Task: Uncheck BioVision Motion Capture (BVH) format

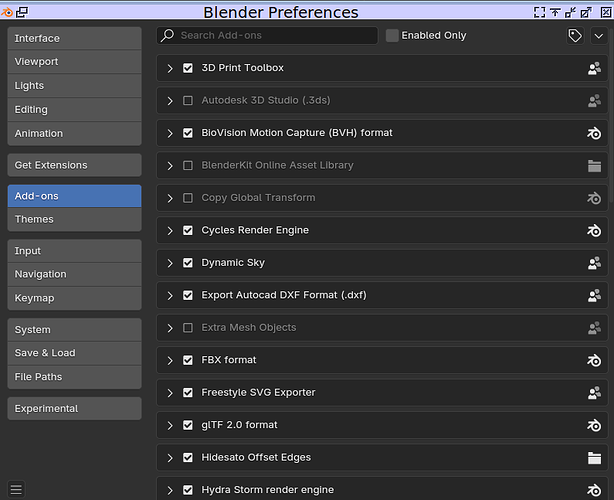Action: (188, 133)
